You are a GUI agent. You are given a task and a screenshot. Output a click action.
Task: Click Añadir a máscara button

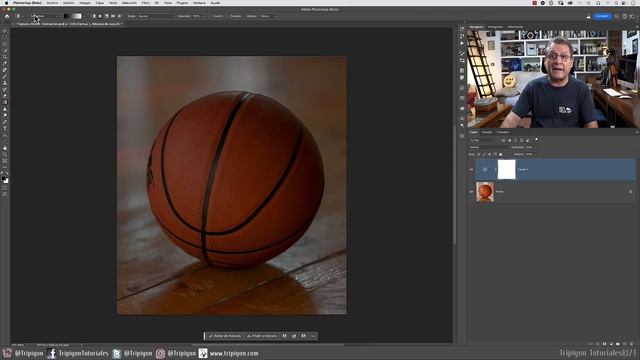click(262, 336)
